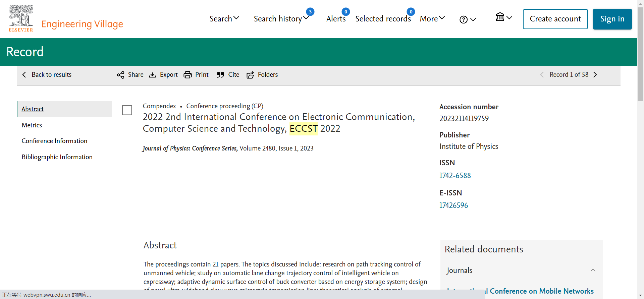
Task: Collapse the Journals related documents section
Action: click(x=593, y=271)
